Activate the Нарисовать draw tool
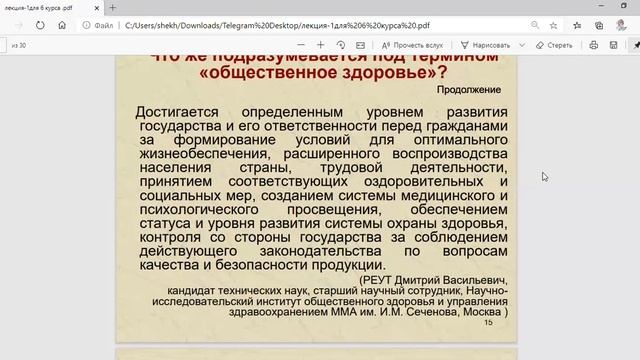This screenshot has width=640, height=360. (x=485, y=45)
